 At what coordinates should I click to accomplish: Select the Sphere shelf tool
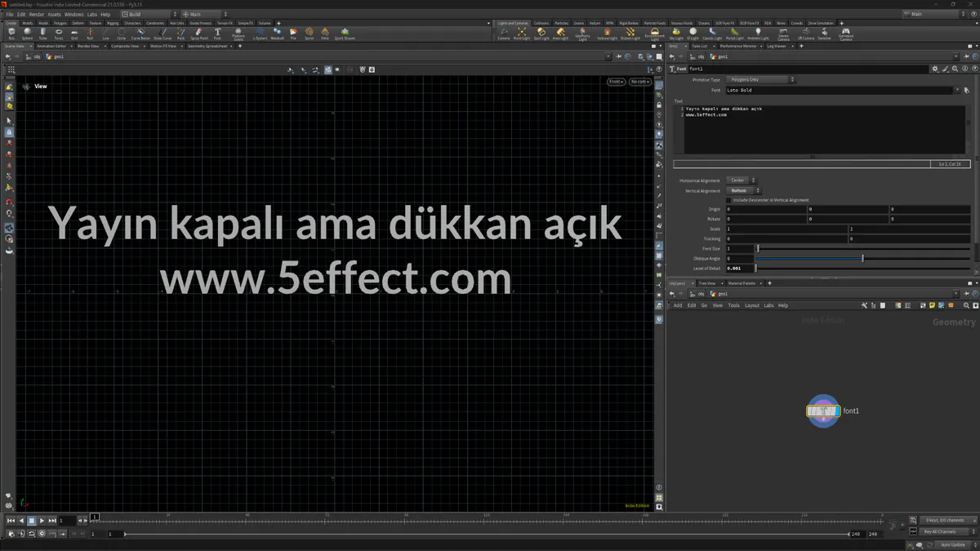click(x=27, y=33)
